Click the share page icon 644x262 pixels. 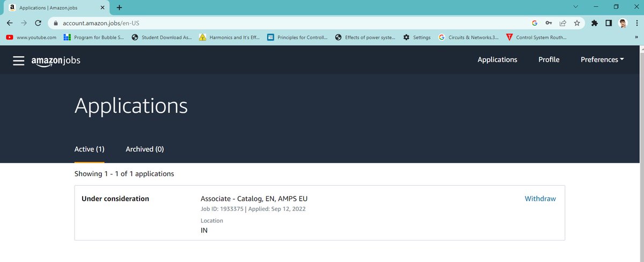click(x=563, y=23)
